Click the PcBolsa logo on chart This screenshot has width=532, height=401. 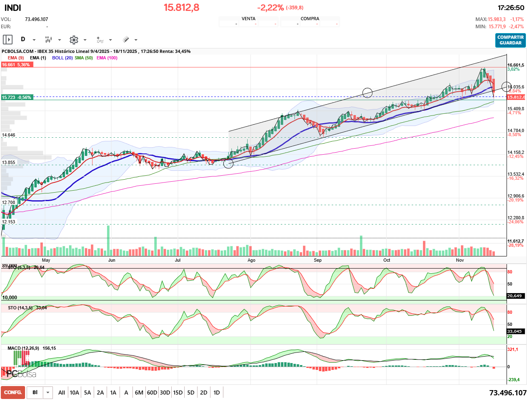coord(21,374)
